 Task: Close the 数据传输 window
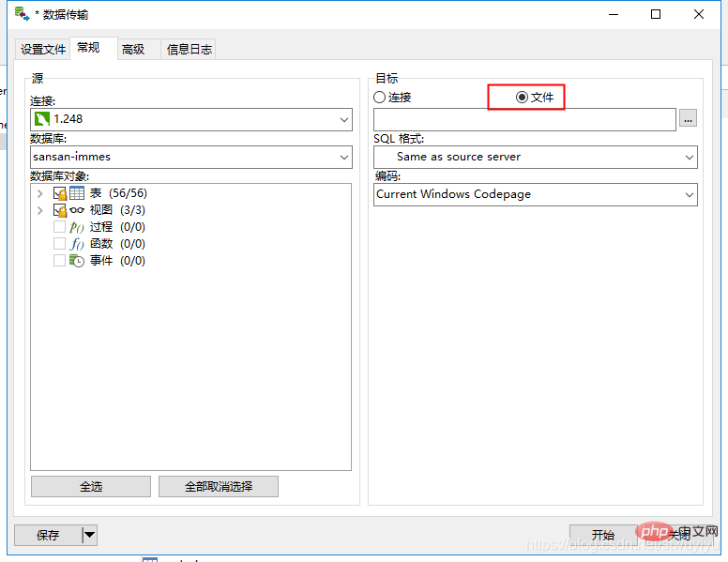(699, 14)
